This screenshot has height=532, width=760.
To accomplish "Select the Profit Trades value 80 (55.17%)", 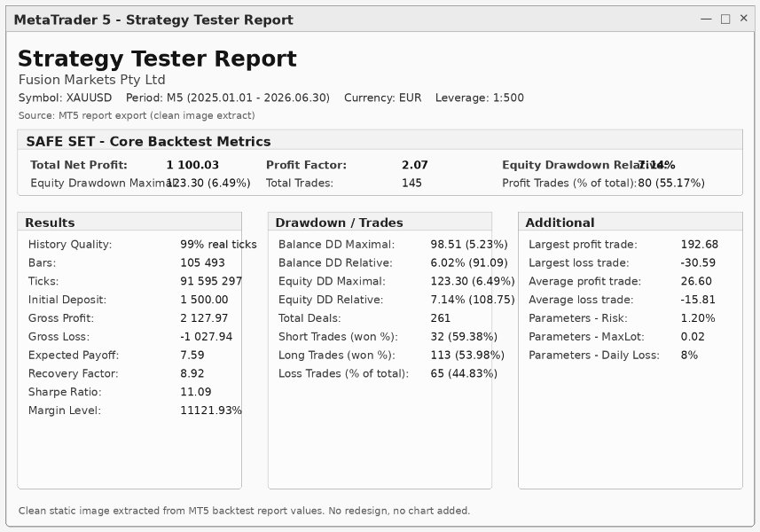I will coord(671,184).
